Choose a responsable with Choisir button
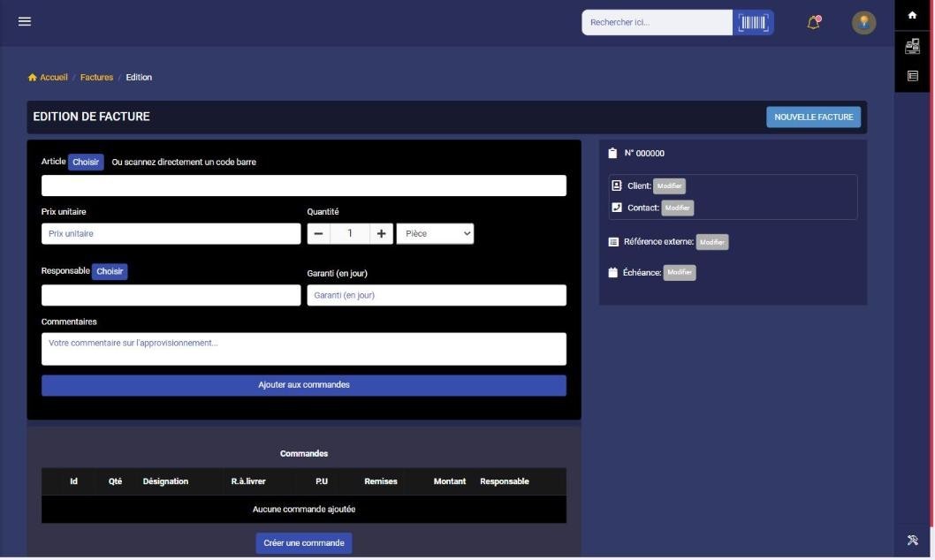This screenshot has height=560, width=935. point(110,271)
